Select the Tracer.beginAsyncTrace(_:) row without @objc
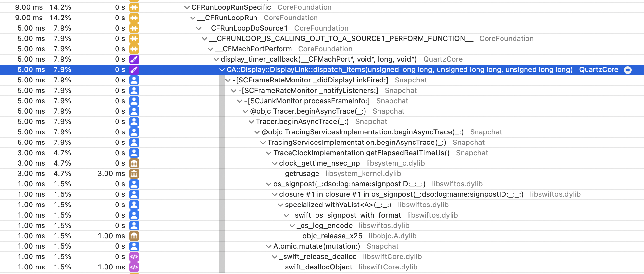The height and width of the screenshot is (274, 644). point(322,122)
